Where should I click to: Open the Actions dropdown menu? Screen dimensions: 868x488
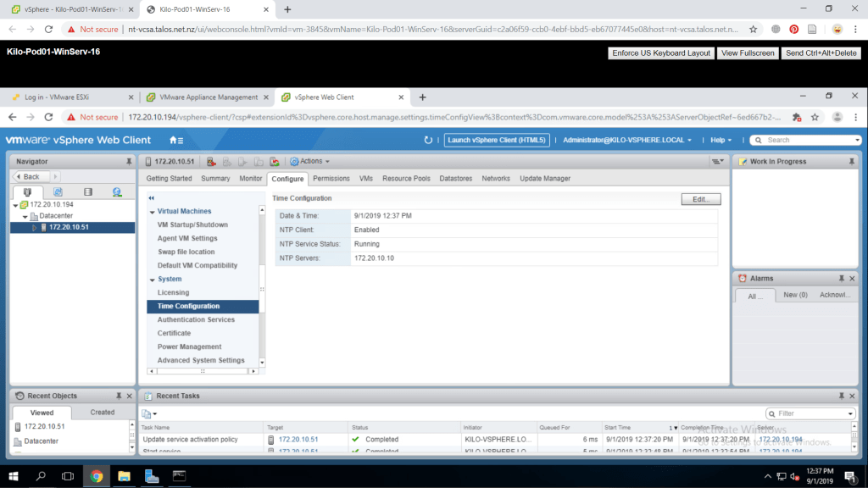(x=310, y=161)
